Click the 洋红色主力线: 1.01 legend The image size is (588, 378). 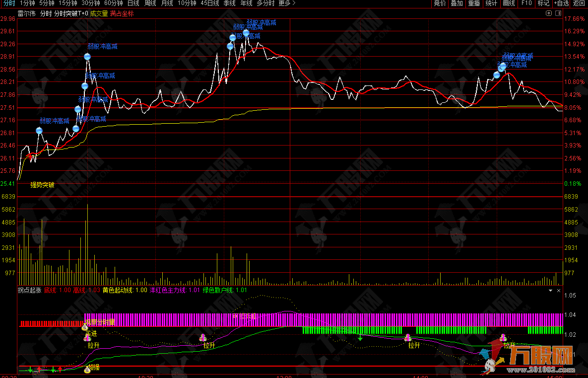click(175, 290)
